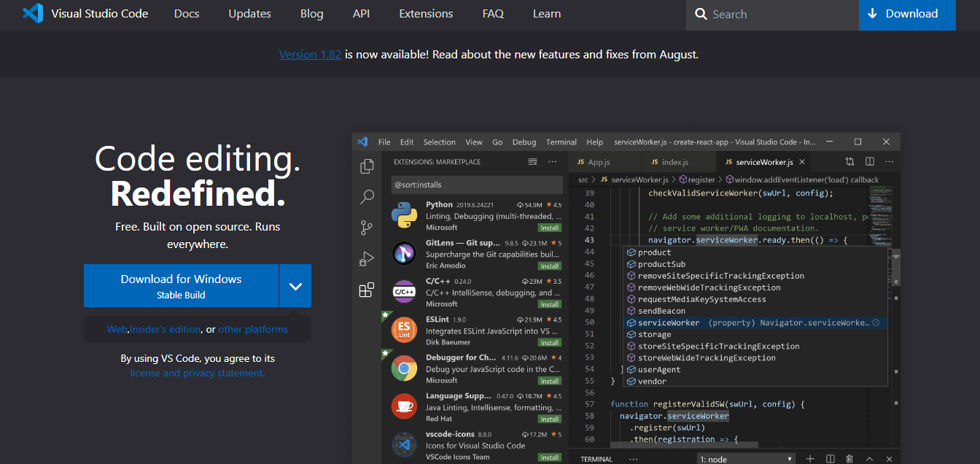Viewport: 980px width, 464px height.
Task: Install the Python extension
Action: (550, 228)
